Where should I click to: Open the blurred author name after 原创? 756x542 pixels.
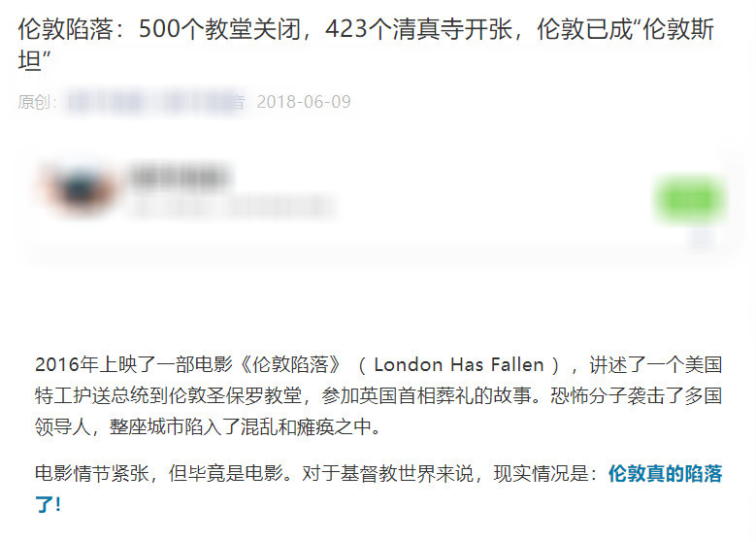pyautogui.click(x=105, y=102)
